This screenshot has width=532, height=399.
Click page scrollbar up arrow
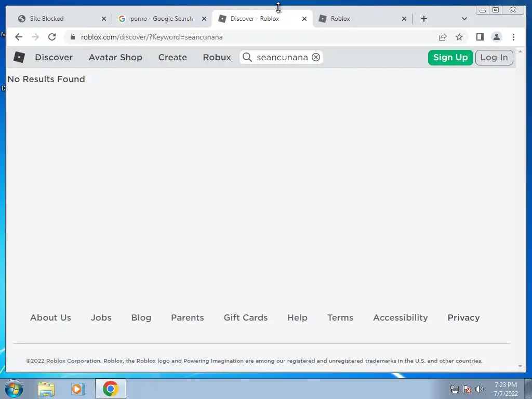click(x=520, y=51)
